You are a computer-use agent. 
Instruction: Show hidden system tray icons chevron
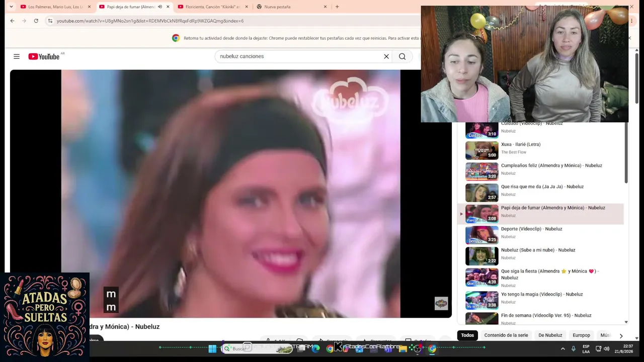pos(562,348)
